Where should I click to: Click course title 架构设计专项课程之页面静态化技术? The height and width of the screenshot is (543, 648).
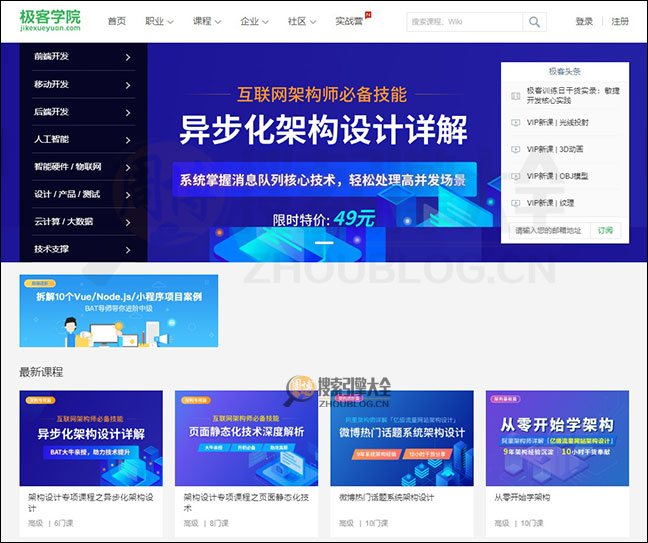[246, 503]
